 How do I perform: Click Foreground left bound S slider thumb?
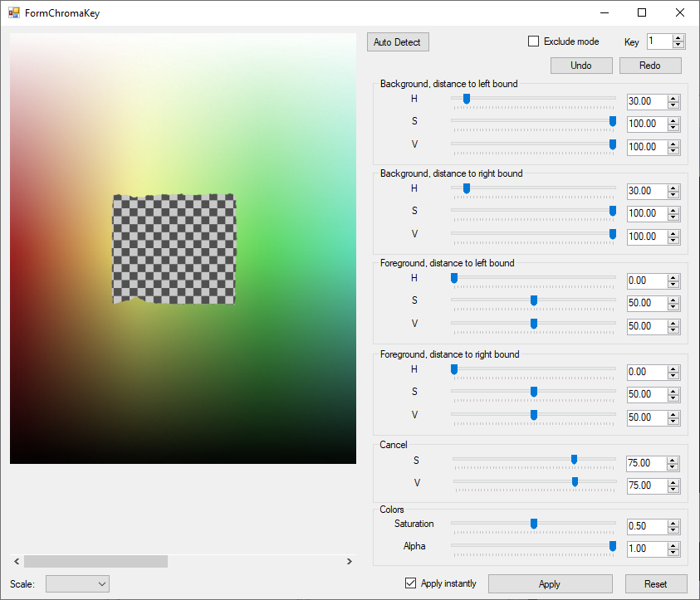coord(534,300)
